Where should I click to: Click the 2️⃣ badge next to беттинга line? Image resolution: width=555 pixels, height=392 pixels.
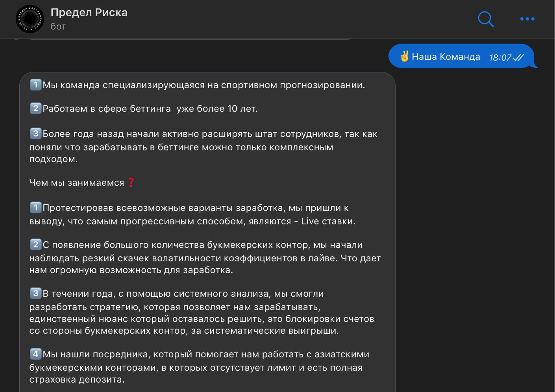click(x=35, y=108)
